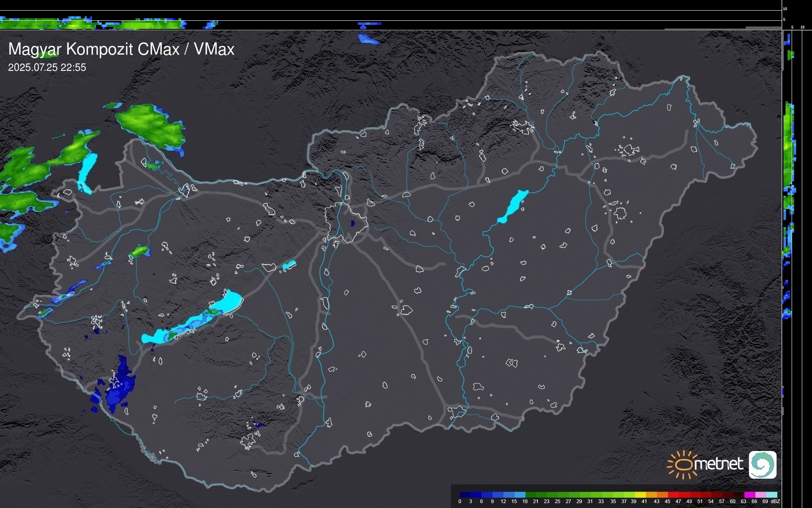This screenshot has height=508, width=812.
Task: Click the dark blue echo inside Budapest
Action: (x=352, y=223)
